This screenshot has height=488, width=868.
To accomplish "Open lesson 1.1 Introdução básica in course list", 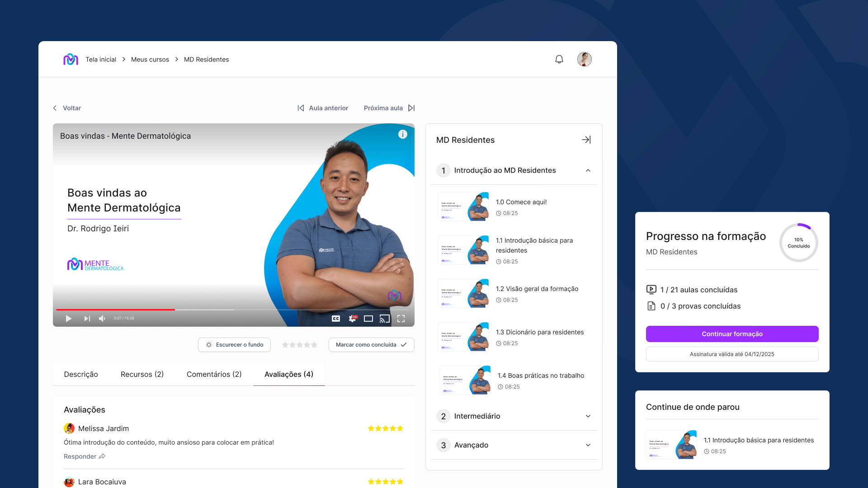I will pos(514,250).
